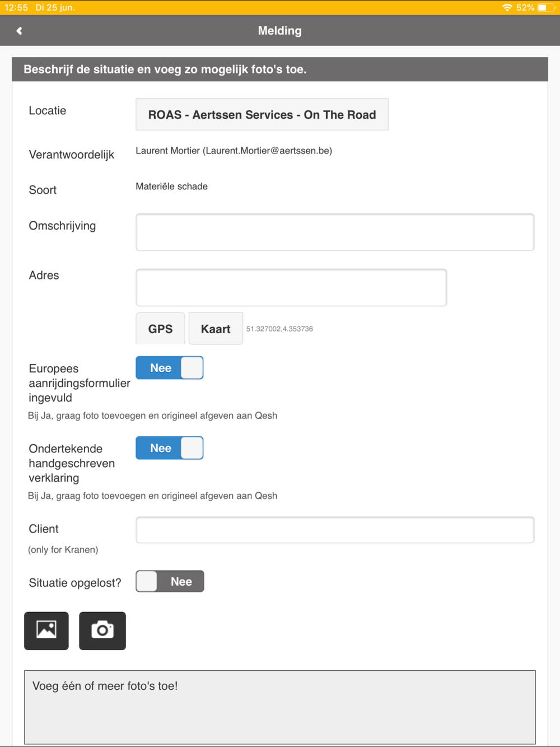Check the Wi-Fi status icon
This screenshot has width=560, height=747.
(x=507, y=7)
